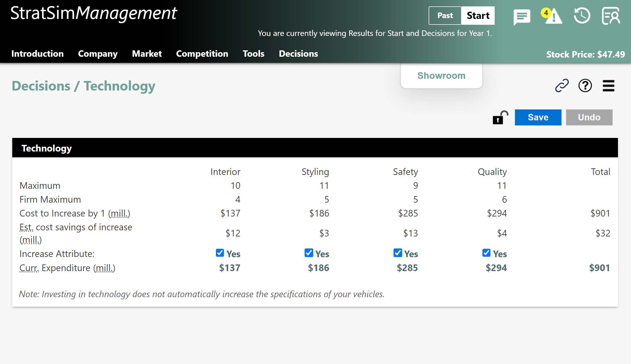Screen dimensions: 631x364
Task: Open the Tools navigation menu
Action: pos(253,54)
